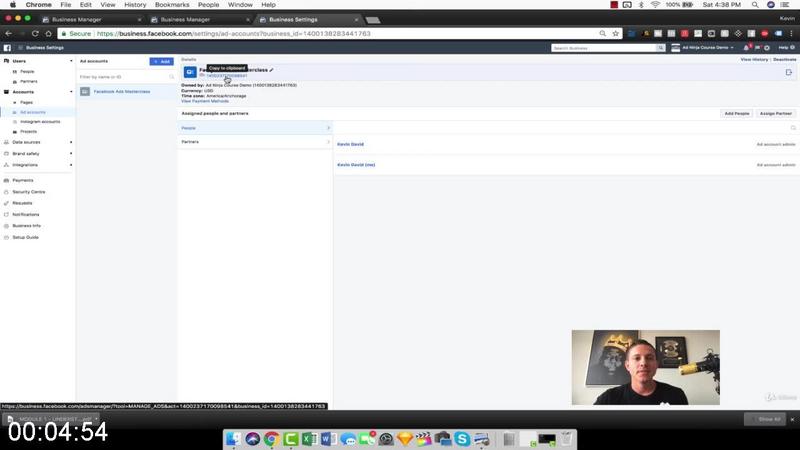Expand the Brand safety section
Viewport: 800px width, 450px height.
click(x=71, y=154)
